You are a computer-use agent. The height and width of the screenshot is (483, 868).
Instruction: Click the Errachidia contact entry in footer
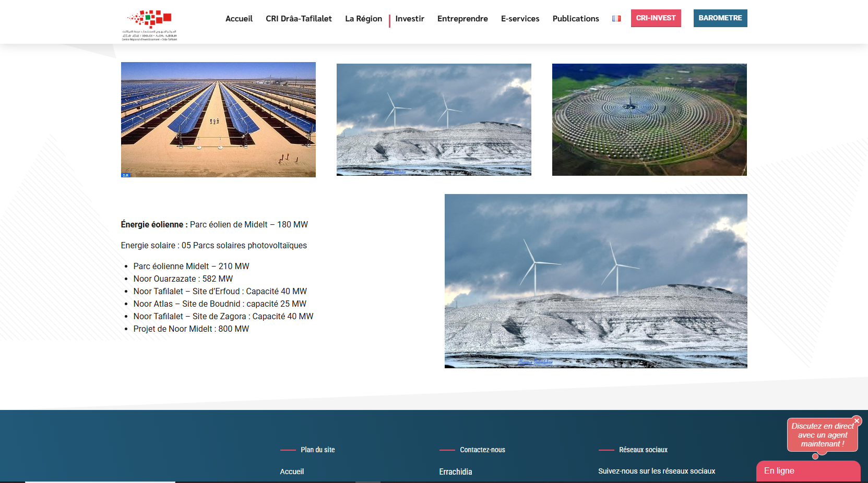tap(455, 472)
